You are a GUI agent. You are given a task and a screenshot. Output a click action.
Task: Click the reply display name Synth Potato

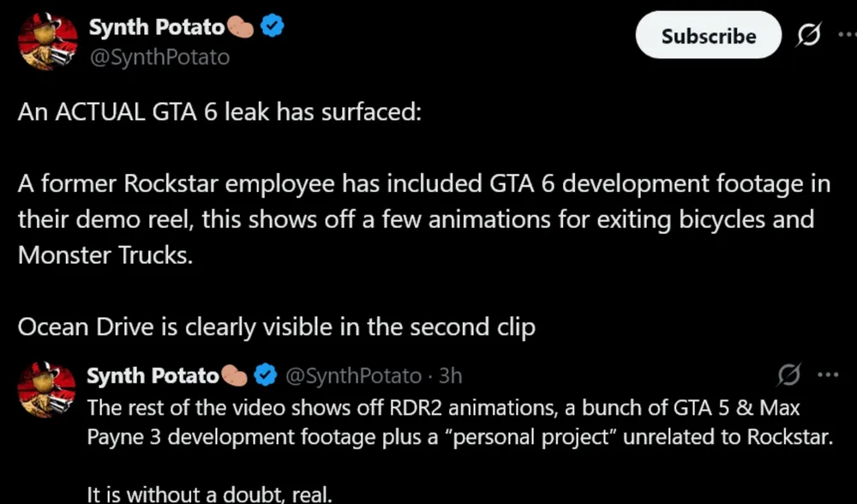coord(151,375)
